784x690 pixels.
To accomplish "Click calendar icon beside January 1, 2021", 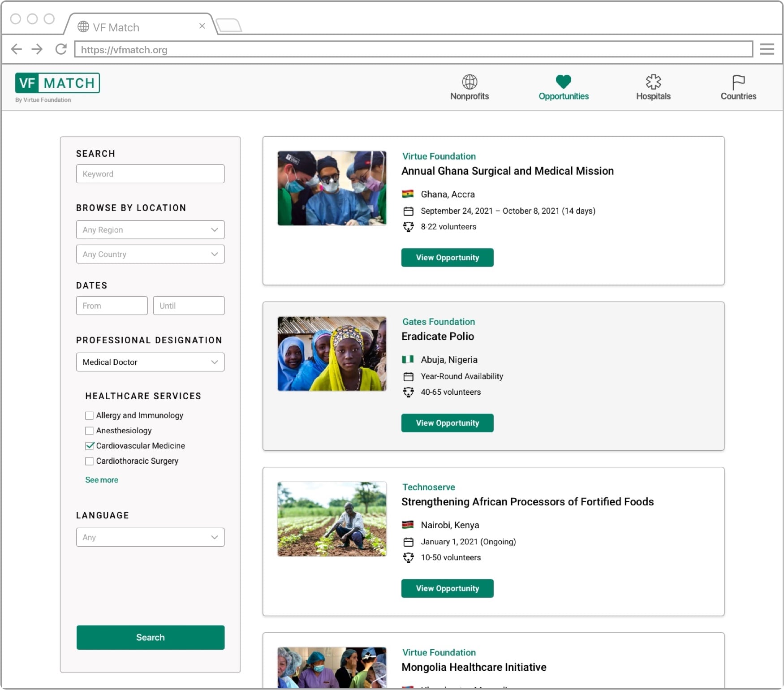I will (408, 542).
